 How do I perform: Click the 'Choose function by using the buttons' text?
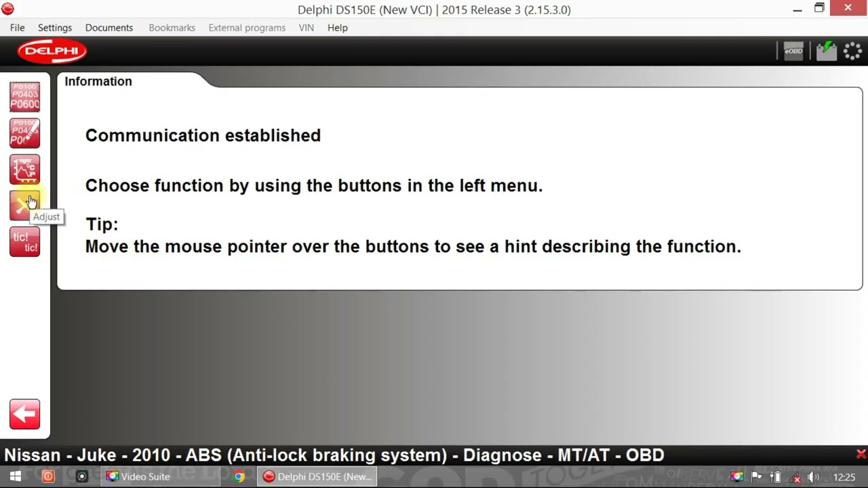pos(314,185)
